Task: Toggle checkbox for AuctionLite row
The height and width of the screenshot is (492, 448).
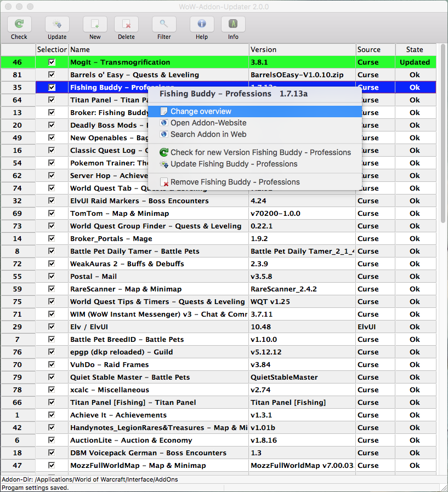Action: point(52,440)
